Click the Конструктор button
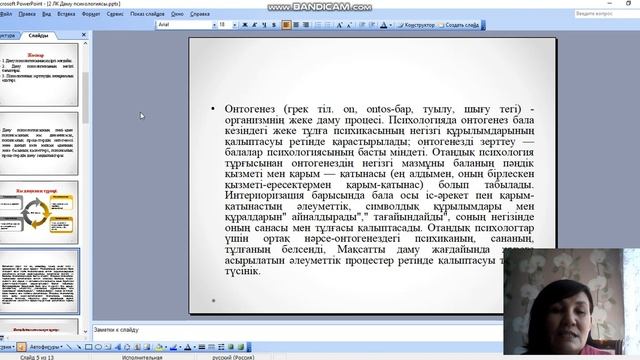This screenshot has height=360, width=640. (416, 25)
